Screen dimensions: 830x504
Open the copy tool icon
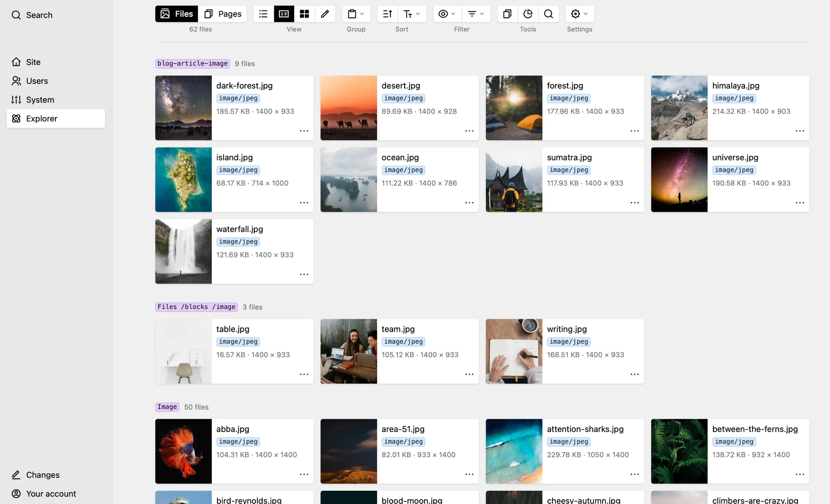click(507, 14)
